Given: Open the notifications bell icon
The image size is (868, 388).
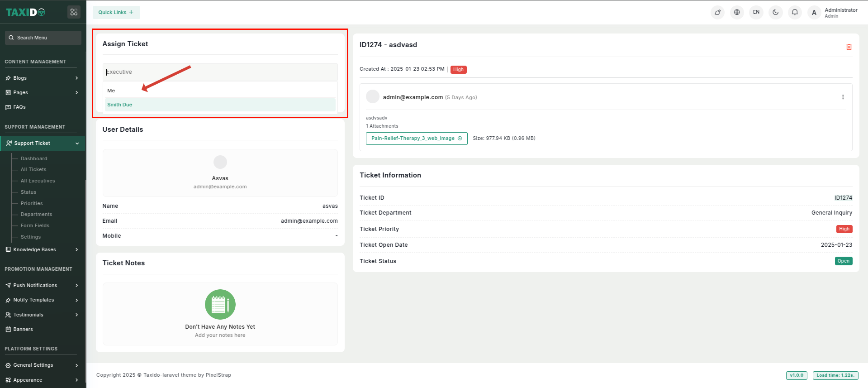Looking at the screenshot, I should pyautogui.click(x=795, y=12).
